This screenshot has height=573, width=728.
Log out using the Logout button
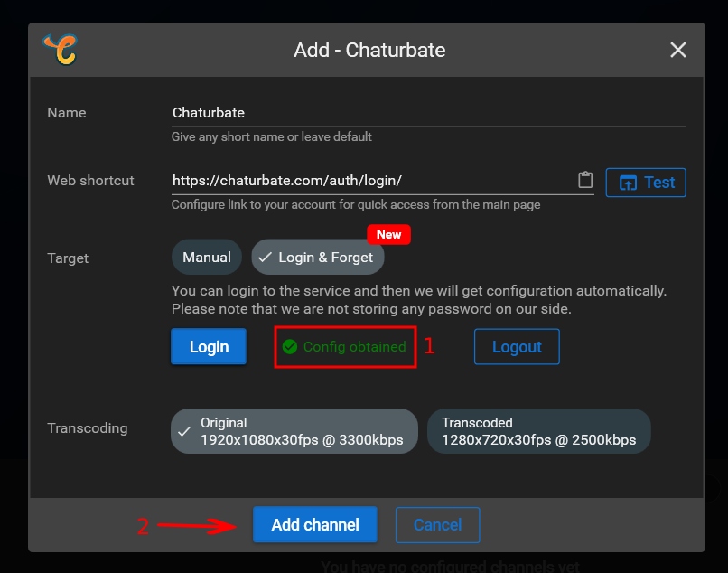tap(517, 347)
